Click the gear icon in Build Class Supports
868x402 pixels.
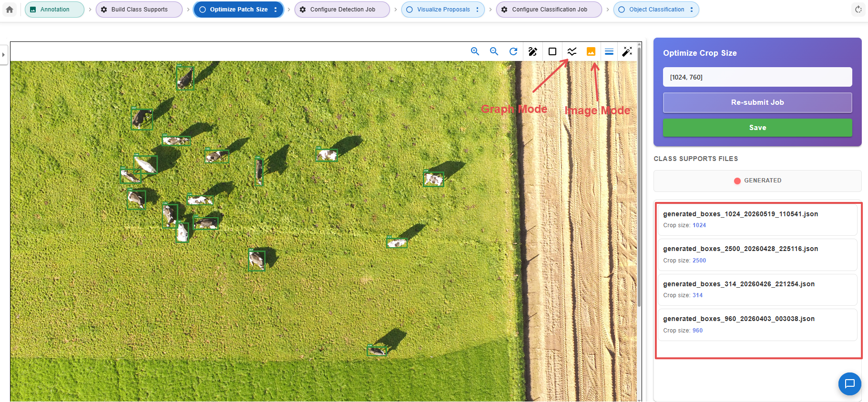point(104,10)
